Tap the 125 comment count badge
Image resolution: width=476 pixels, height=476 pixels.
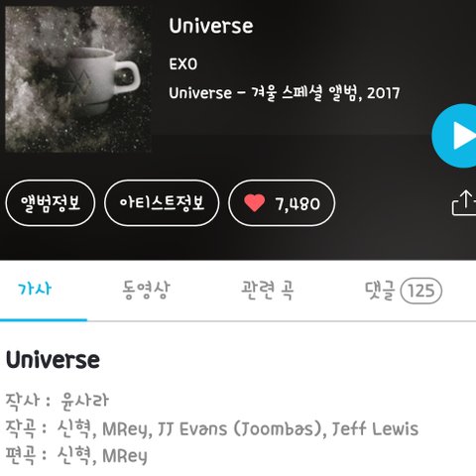tap(421, 291)
